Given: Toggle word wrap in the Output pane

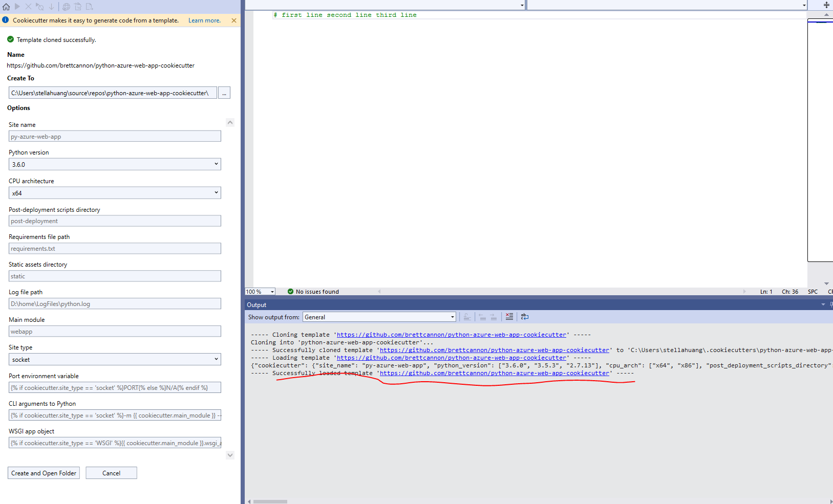Looking at the screenshot, I should click(x=524, y=316).
